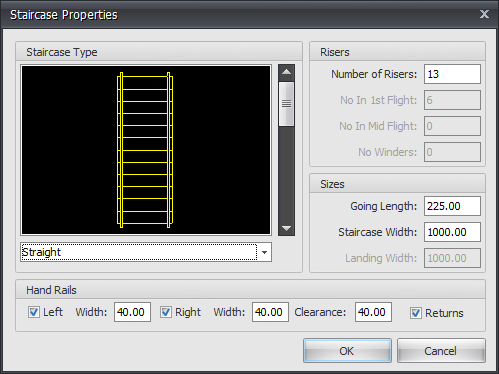This screenshot has height=374, width=499.
Task: Click the scroll down arrow beside staircase preview
Action: click(286, 228)
